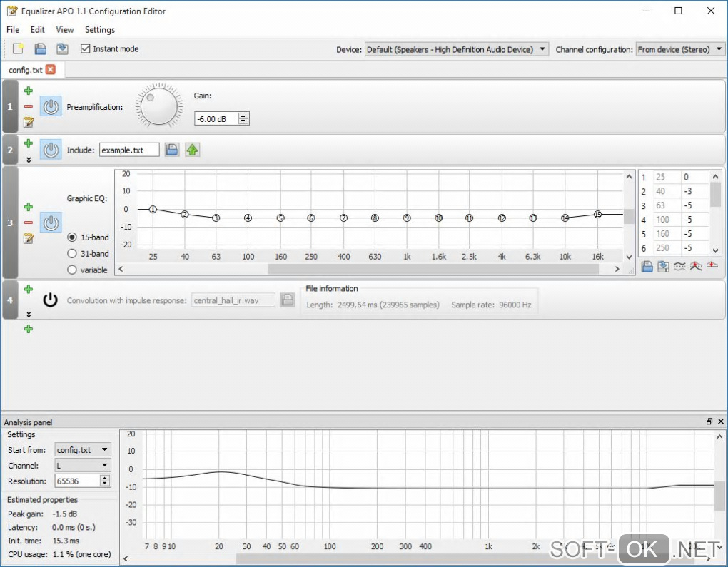The image size is (728, 567).
Task: Click band 8 node on EQ graph
Action: tap(375, 218)
